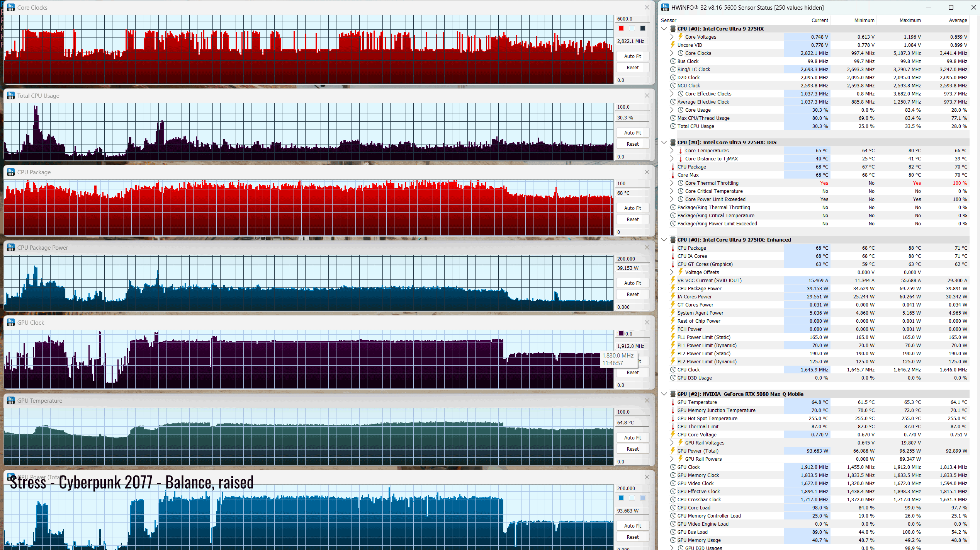
Task: Click the thermometer icon next to GPU Hot Spot Temperature
Action: [673, 418]
